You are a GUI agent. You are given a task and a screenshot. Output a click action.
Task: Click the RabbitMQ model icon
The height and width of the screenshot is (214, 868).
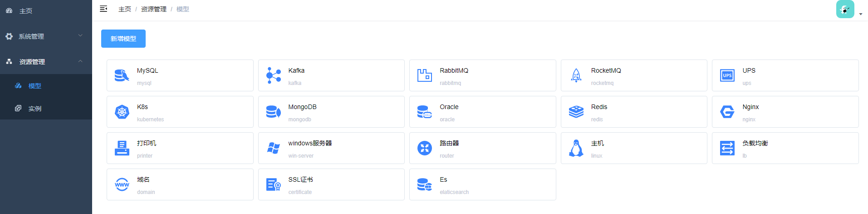[x=425, y=75]
